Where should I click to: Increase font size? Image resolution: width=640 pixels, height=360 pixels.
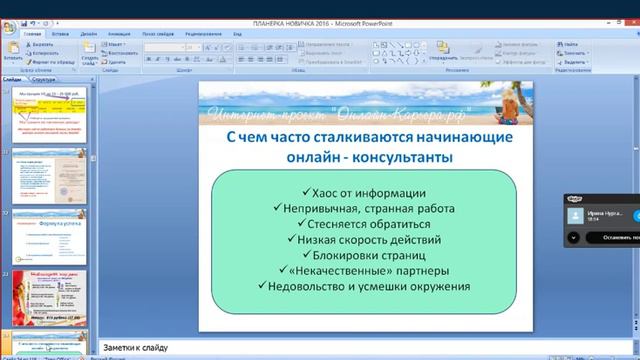[207, 48]
